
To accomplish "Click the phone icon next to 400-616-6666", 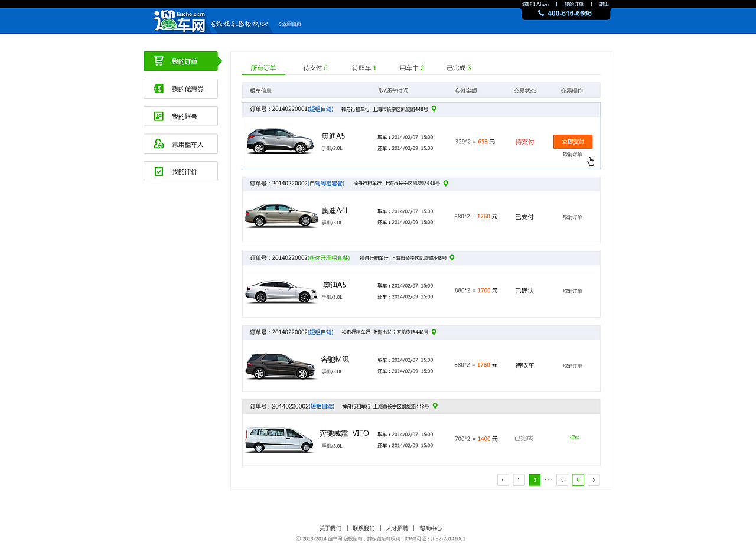I will pyautogui.click(x=541, y=13).
